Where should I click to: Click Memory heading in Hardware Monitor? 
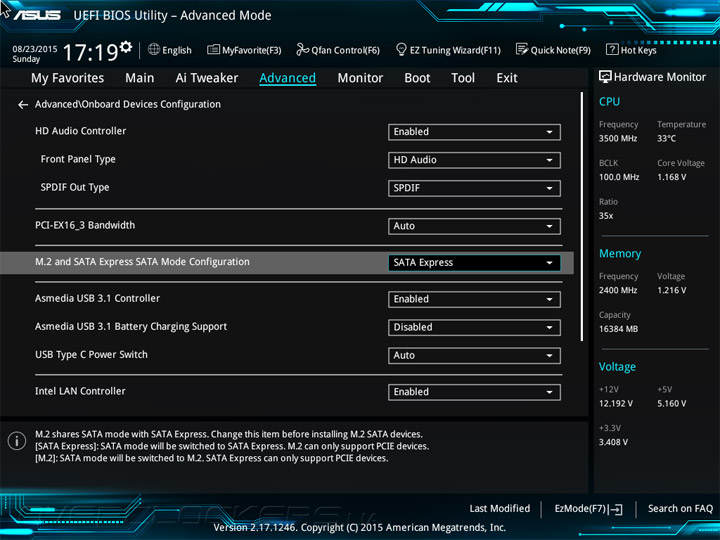(620, 253)
